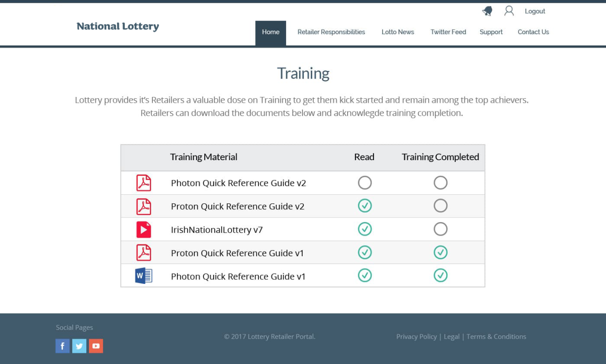Click the Training Material column header
606x364 pixels.
204,157
